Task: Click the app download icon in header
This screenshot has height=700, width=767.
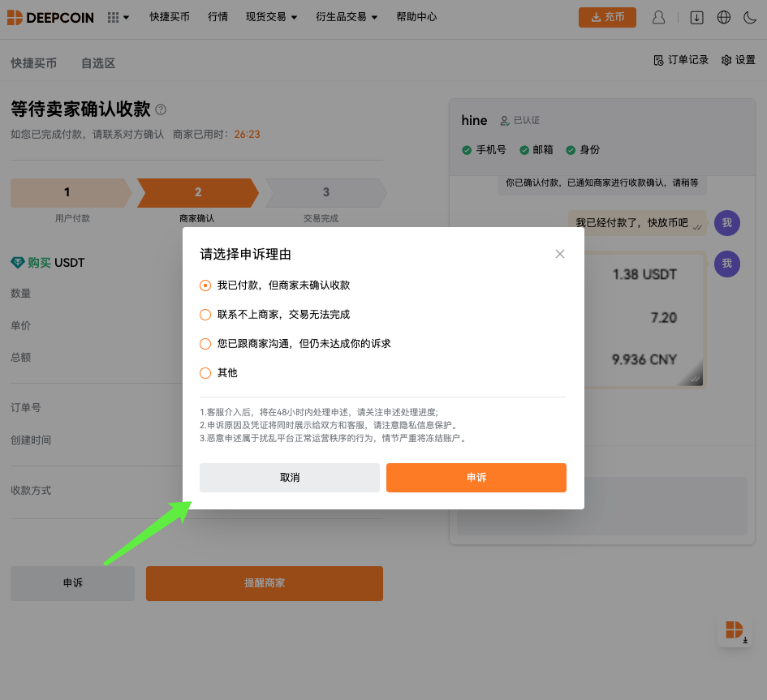Action: [696, 17]
